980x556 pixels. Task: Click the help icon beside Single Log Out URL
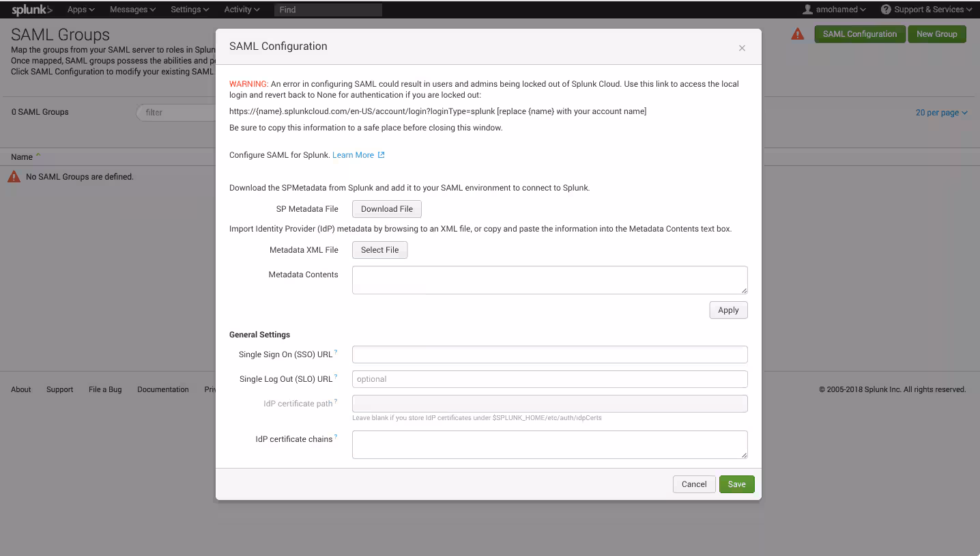tap(336, 377)
